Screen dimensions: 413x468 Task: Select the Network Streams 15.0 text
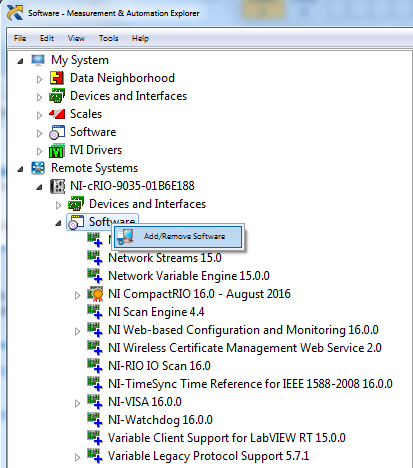click(165, 258)
